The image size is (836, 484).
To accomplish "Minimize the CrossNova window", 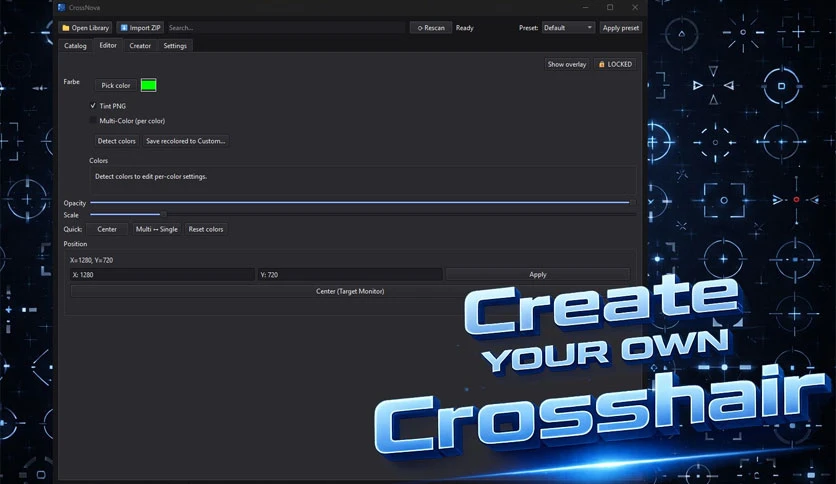I will [x=585, y=7].
